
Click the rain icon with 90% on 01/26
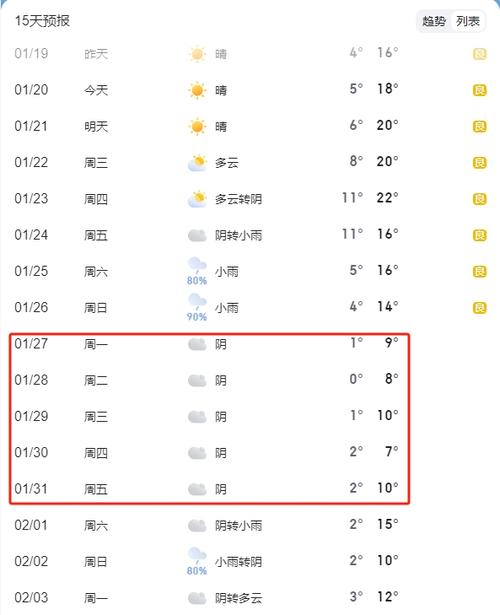197,308
